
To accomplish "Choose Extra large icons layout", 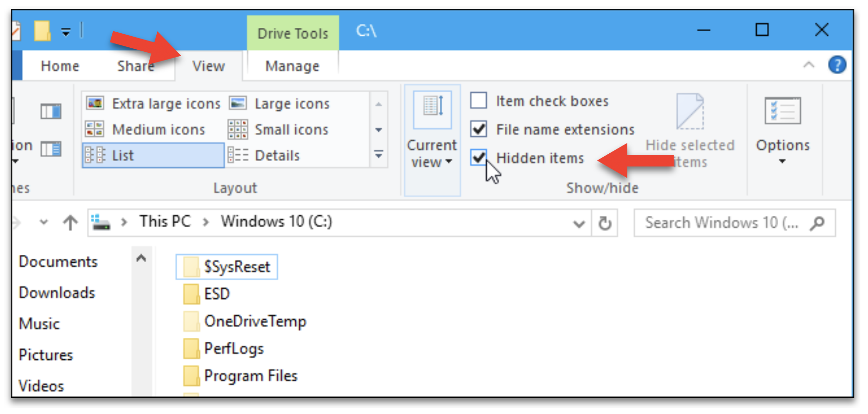I will coord(153,103).
